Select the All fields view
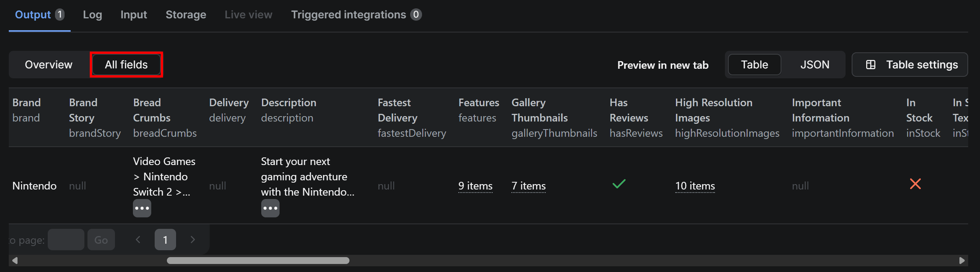 point(126,65)
